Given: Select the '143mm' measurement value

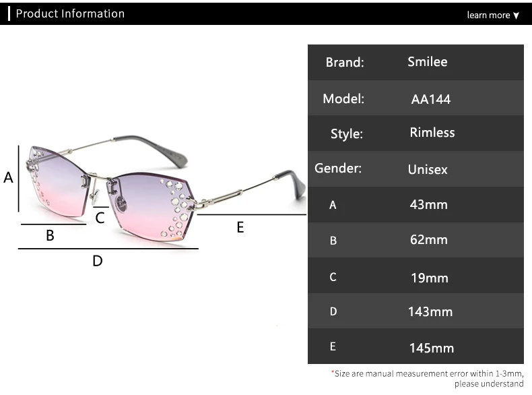Looking at the screenshot, I should pyautogui.click(x=430, y=311).
